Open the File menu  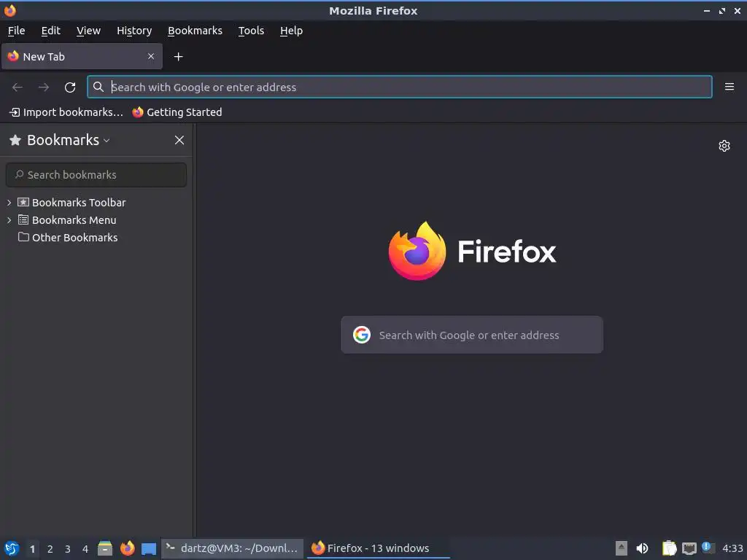(17, 31)
